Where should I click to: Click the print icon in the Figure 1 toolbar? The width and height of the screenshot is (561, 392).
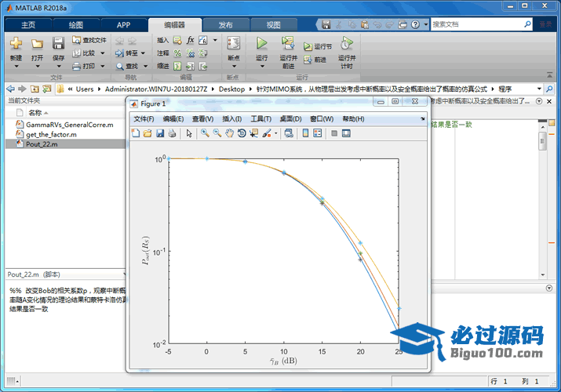[x=172, y=133]
